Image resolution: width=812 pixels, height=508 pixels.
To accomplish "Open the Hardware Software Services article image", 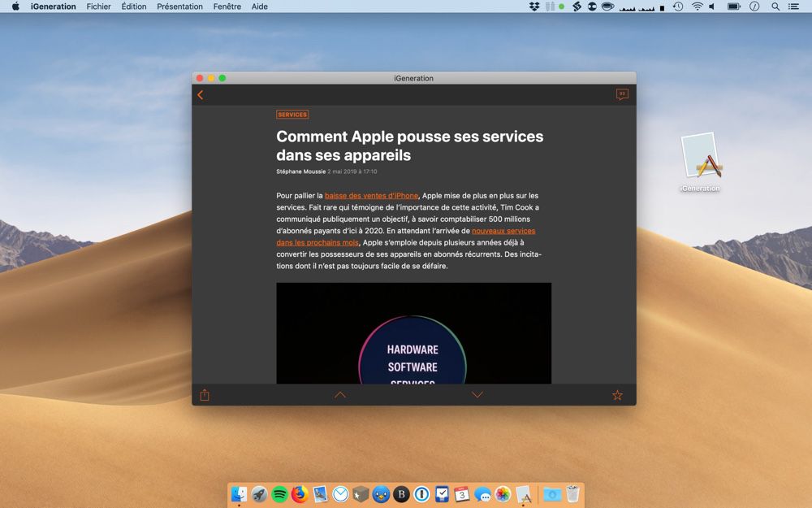I will (x=414, y=333).
